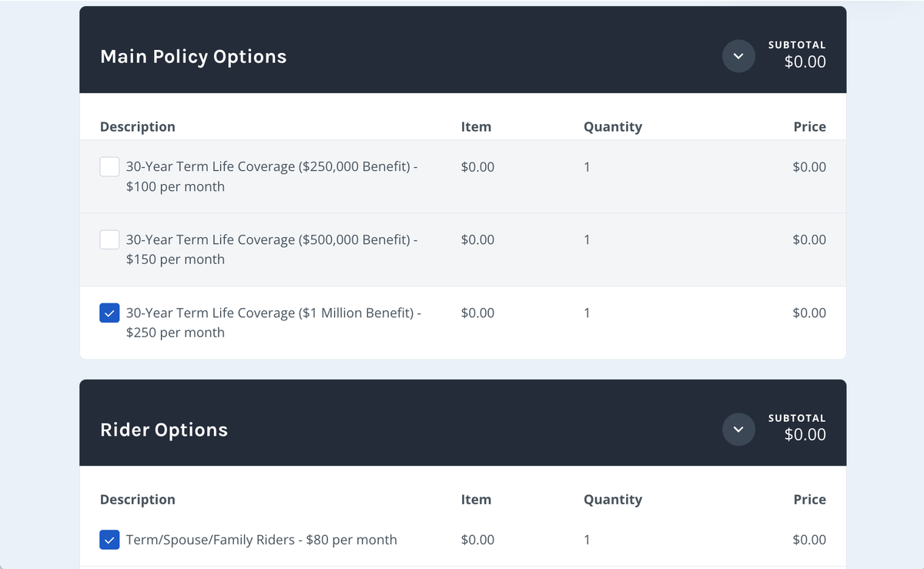
Task: Click price of $1 Million Benefit row
Action: click(809, 313)
